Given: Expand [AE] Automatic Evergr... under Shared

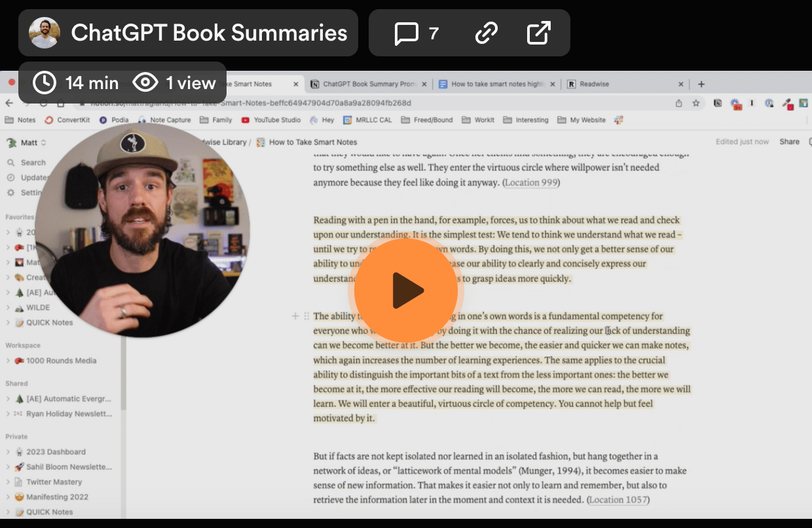Looking at the screenshot, I should [x=9, y=398].
